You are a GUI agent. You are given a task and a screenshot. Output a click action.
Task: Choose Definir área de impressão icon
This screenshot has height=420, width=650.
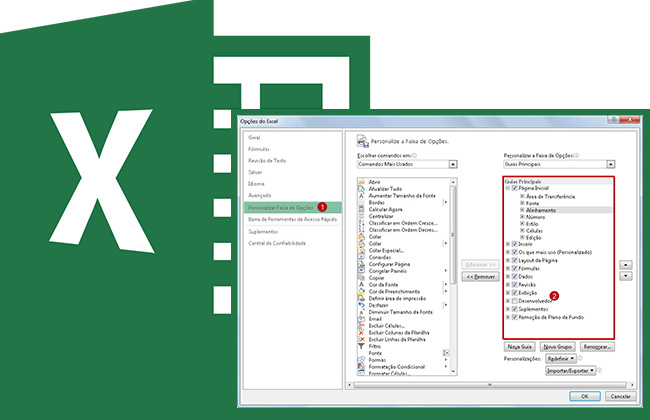361,298
